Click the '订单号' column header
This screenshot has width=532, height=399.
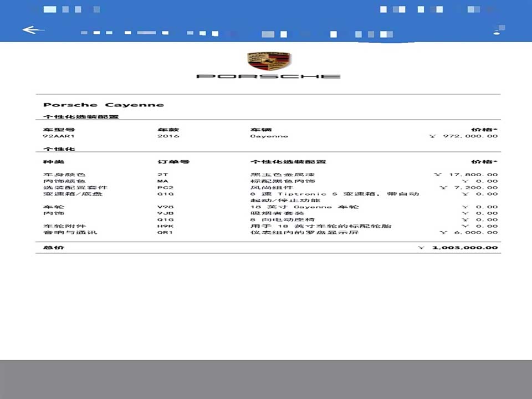(x=173, y=161)
